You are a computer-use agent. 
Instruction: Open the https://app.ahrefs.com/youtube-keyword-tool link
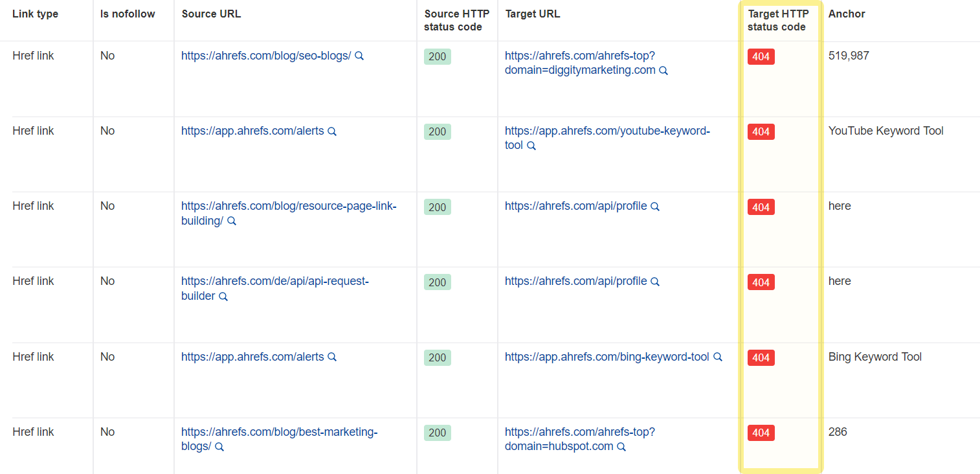(607, 131)
